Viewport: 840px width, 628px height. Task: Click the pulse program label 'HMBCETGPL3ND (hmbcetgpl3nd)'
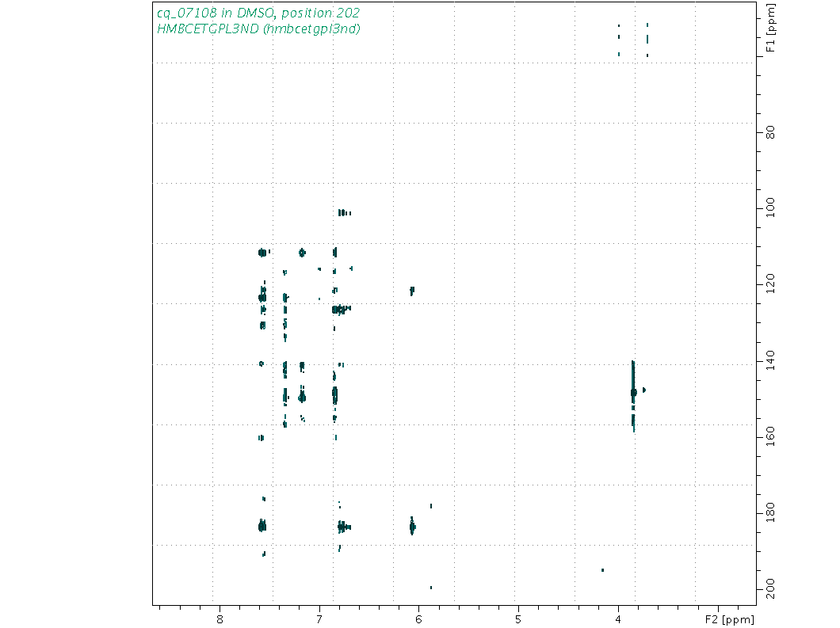[x=258, y=29]
